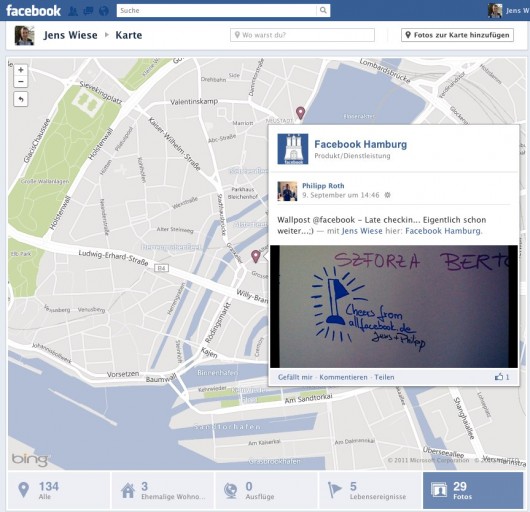Click 'Teilen' on the post

coord(384,377)
